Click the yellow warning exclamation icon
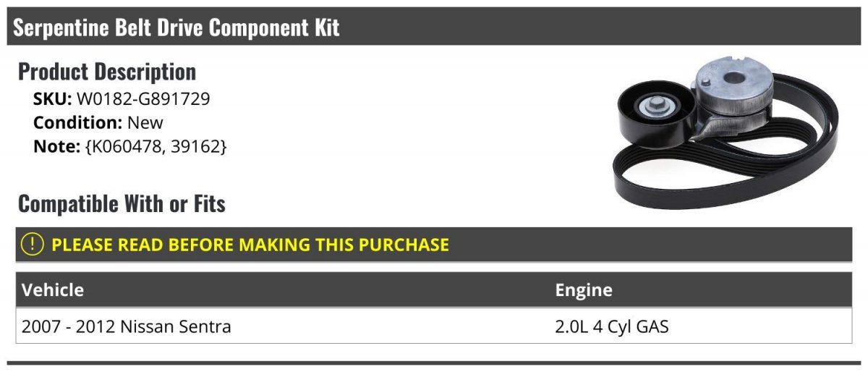 [x=33, y=244]
